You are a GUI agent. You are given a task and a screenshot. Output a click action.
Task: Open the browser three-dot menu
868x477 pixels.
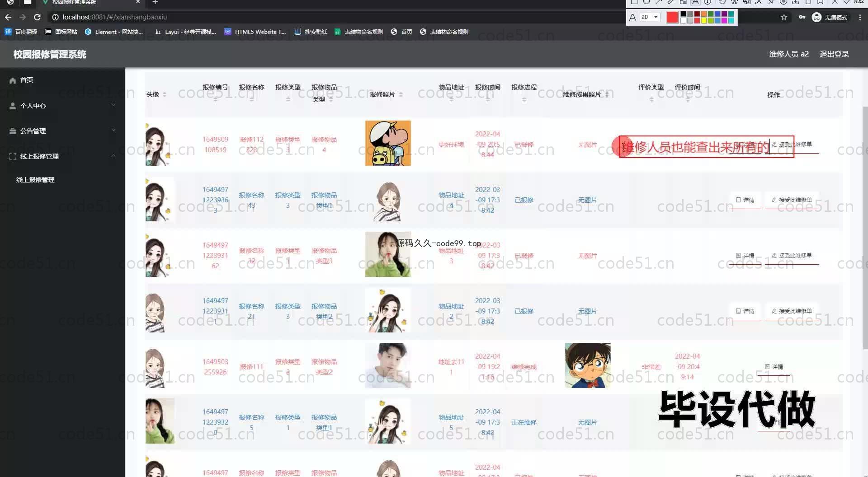(x=859, y=17)
